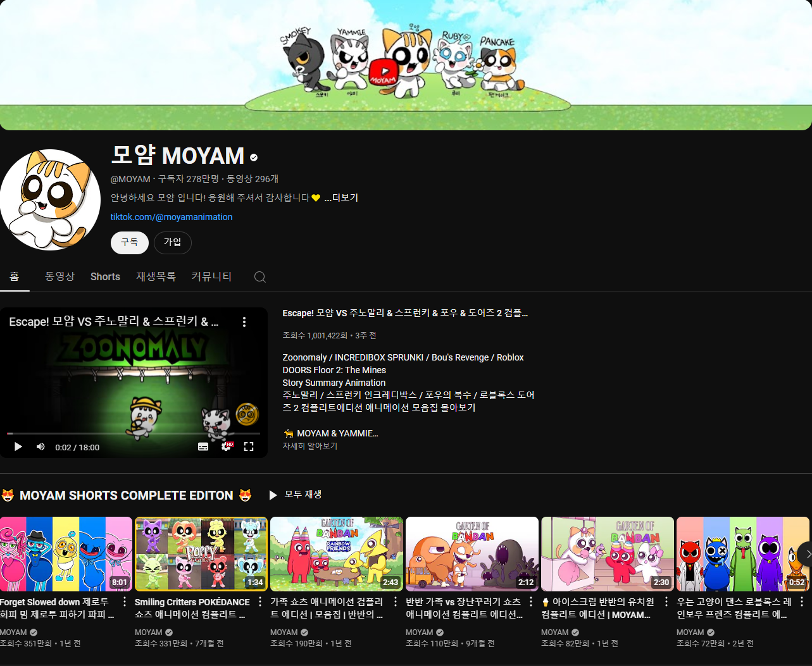Viewport: 812px width, 666px height.
Task: Switch to the Shorts tab
Action: [x=105, y=276]
